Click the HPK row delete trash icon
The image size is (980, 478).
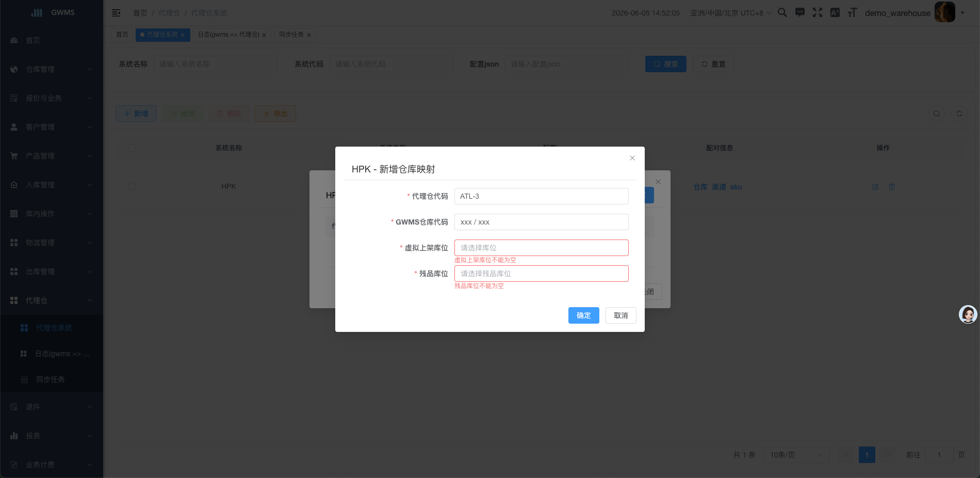point(892,187)
